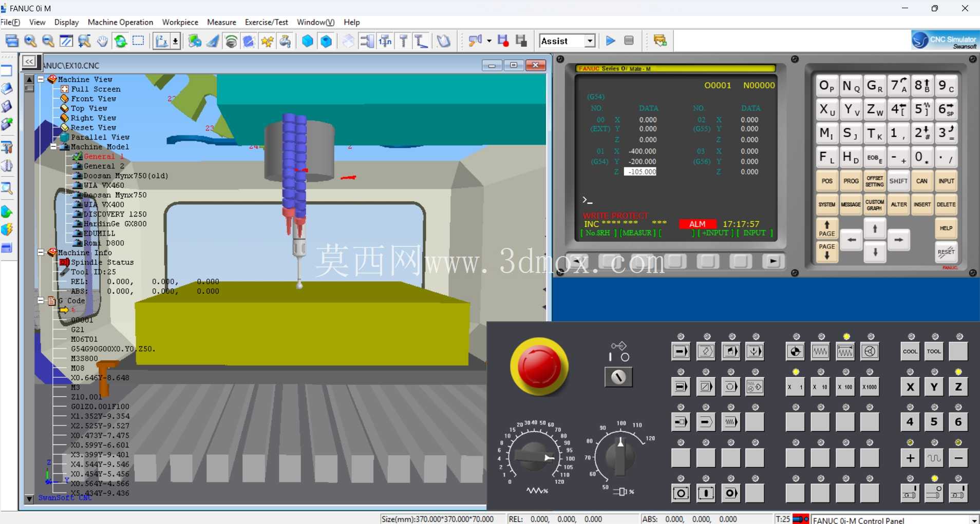Select the Z axis button

958,387
